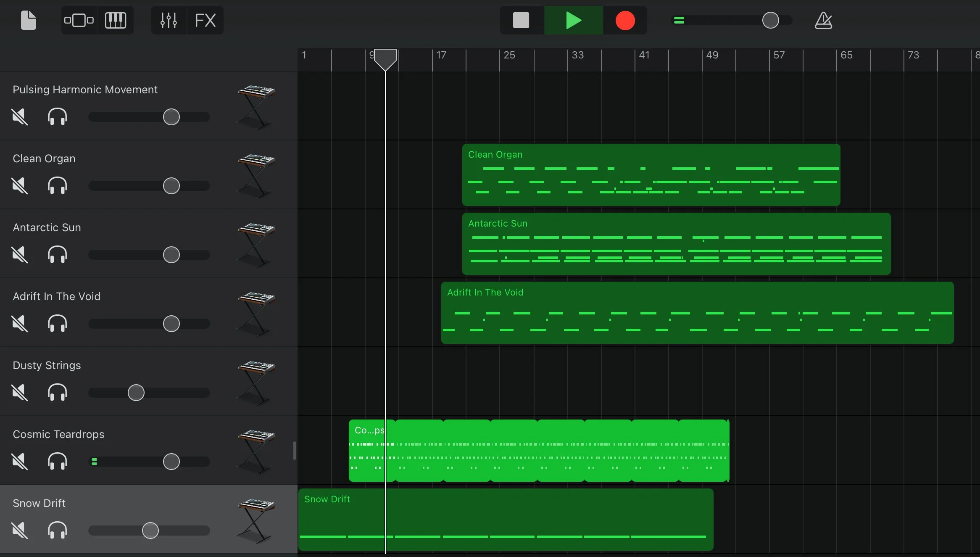Open the document/file browser icon
980x557 pixels.
click(28, 20)
